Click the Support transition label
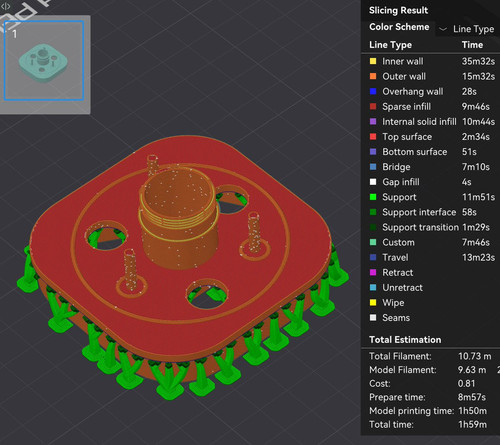This screenshot has width=500, height=445. [x=420, y=227]
